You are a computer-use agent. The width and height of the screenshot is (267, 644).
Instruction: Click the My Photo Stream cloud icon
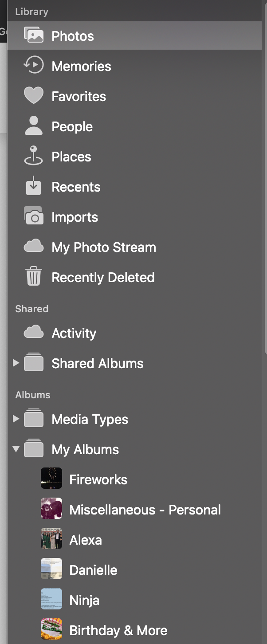tap(34, 247)
